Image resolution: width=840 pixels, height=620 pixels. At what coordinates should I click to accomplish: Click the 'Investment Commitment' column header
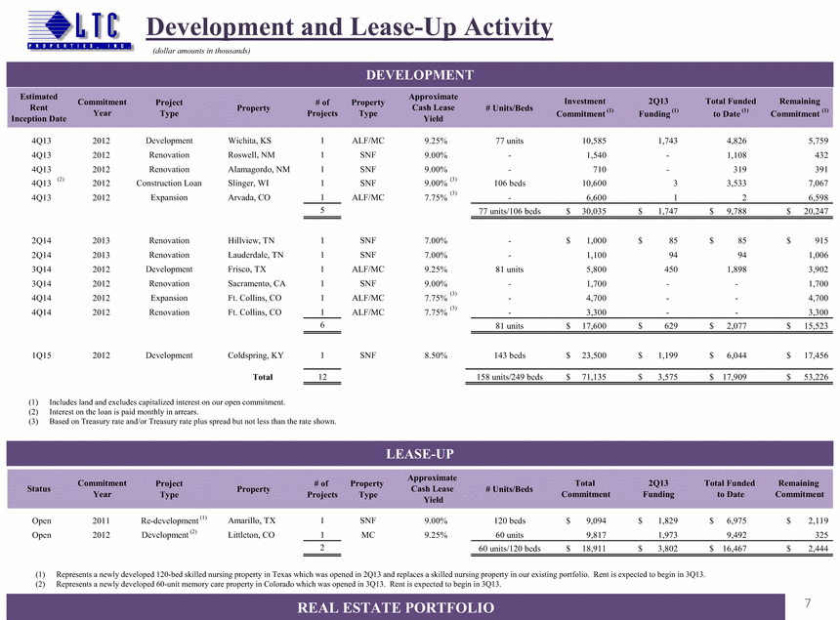pyautogui.click(x=584, y=107)
